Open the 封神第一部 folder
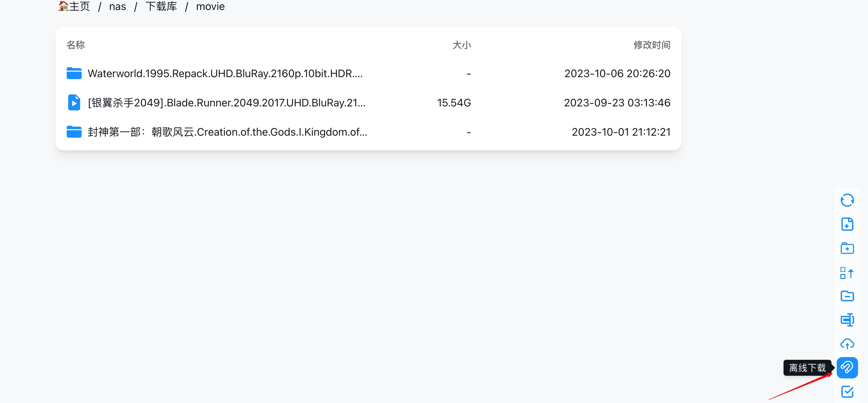 tap(227, 132)
